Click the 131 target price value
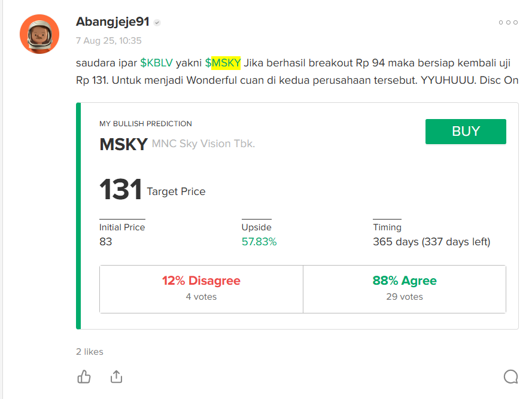The width and height of the screenshot is (532, 399). 120,189
